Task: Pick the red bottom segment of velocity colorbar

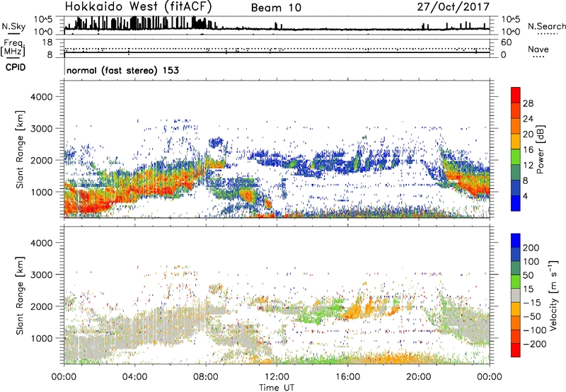Action: pos(516,350)
